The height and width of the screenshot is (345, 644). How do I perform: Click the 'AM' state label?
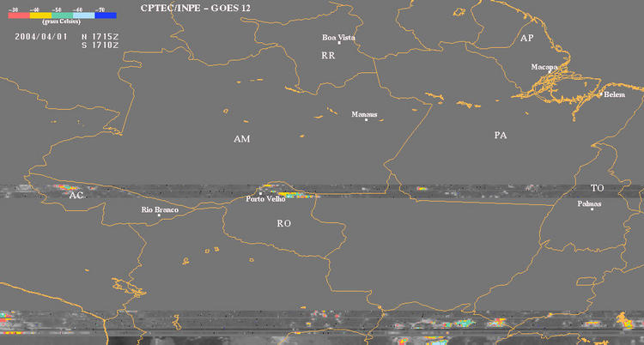pyautogui.click(x=242, y=139)
